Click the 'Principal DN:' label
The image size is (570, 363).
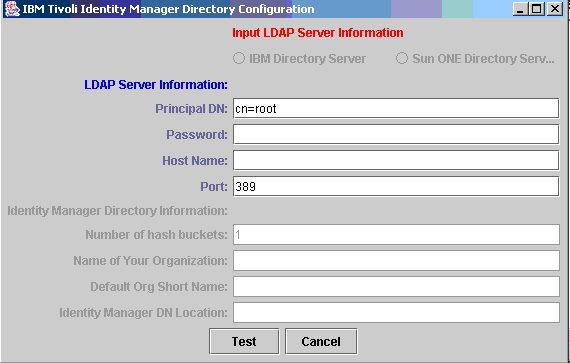click(x=192, y=109)
